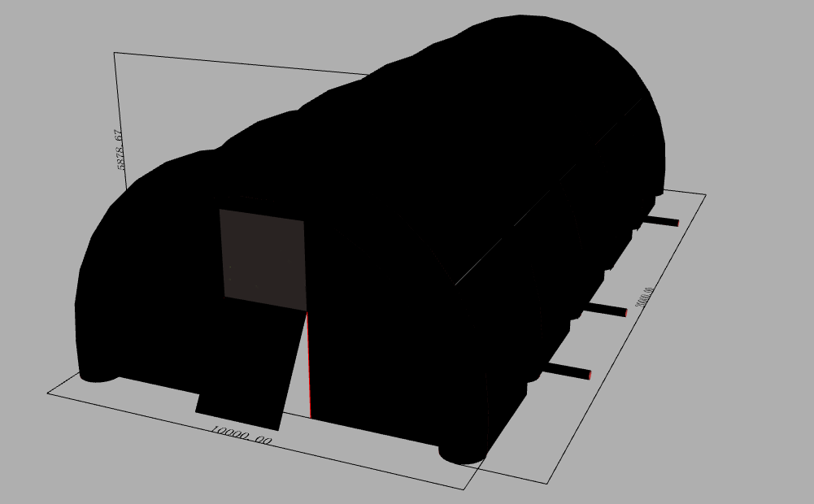Click the thin diagonal seam line on tent side
The image size is (814, 504).
(x=549, y=192)
